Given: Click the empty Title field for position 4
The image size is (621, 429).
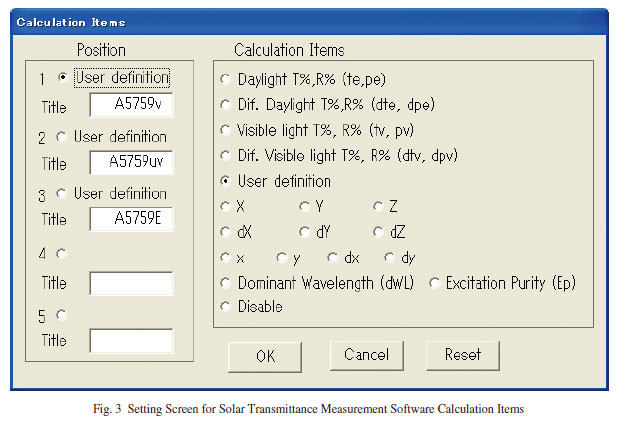Looking at the screenshot, I should click(x=131, y=283).
